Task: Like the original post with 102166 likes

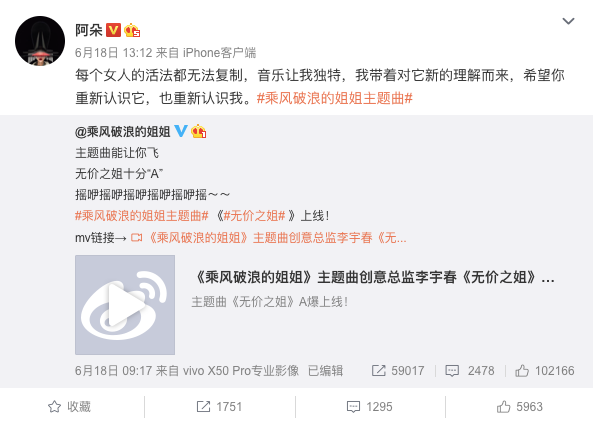Action: [x=545, y=370]
